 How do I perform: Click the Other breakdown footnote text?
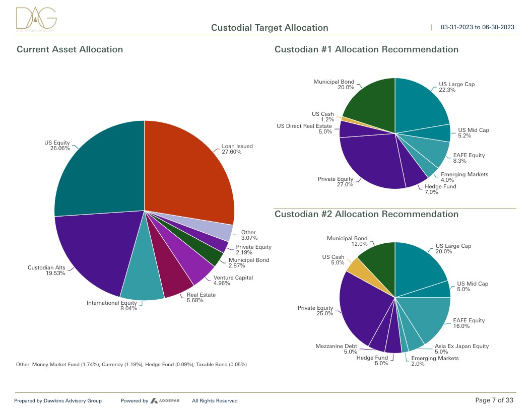131,364
